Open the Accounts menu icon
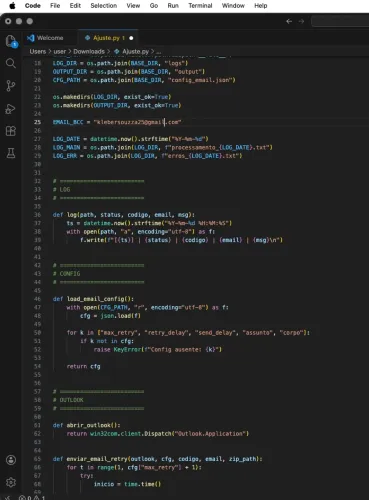The image size is (369, 500). coord(11,460)
